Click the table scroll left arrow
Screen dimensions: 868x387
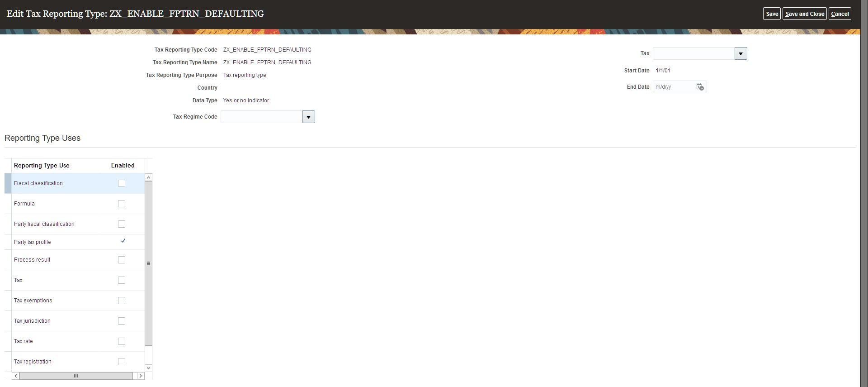15,376
